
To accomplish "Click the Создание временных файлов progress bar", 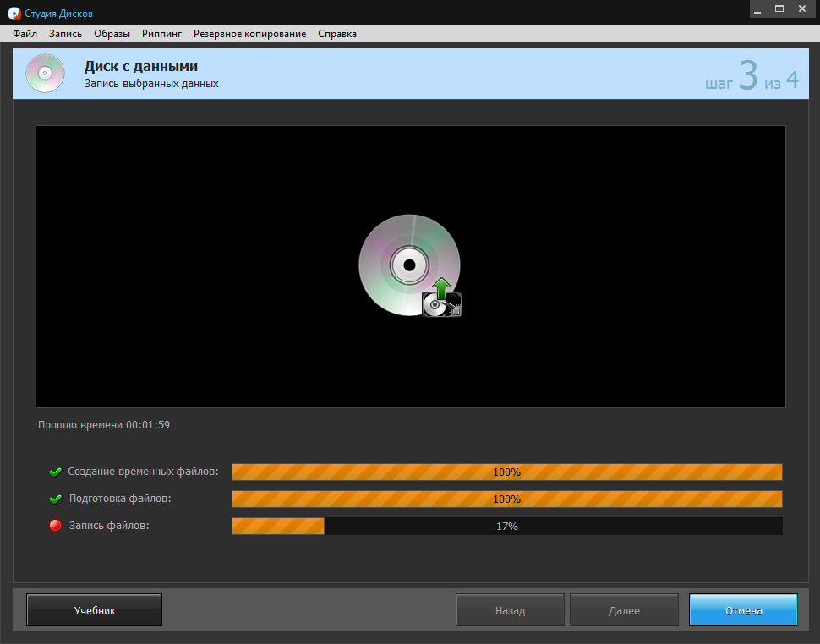I will point(506,472).
